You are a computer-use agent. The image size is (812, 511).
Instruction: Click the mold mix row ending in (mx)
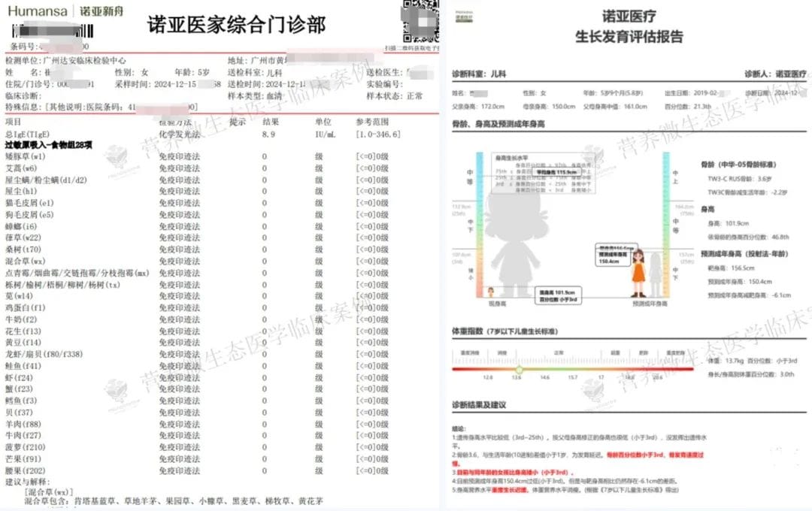[x=77, y=273]
